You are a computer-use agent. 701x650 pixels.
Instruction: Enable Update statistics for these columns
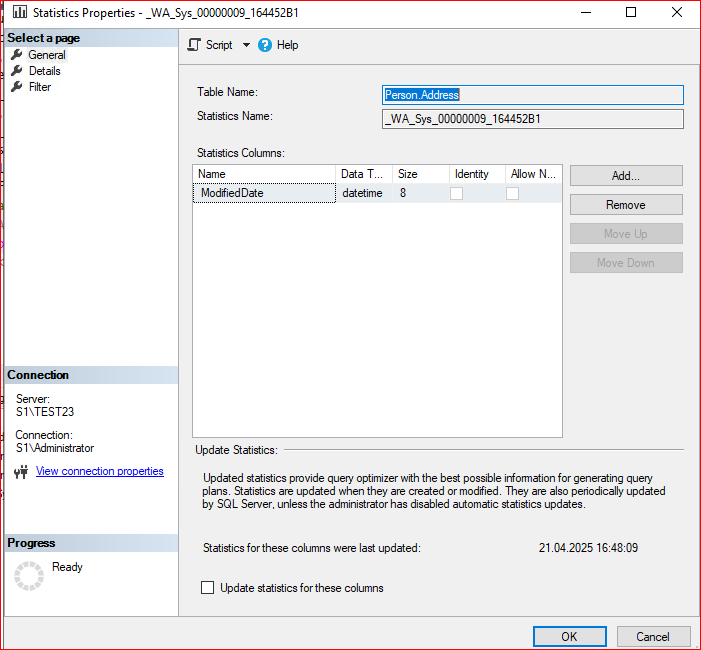click(208, 588)
